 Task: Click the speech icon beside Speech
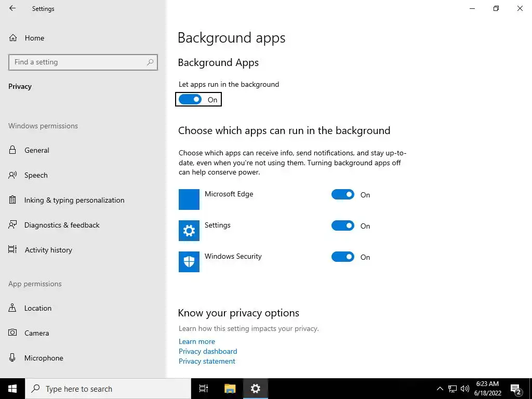(x=12, y=175)
